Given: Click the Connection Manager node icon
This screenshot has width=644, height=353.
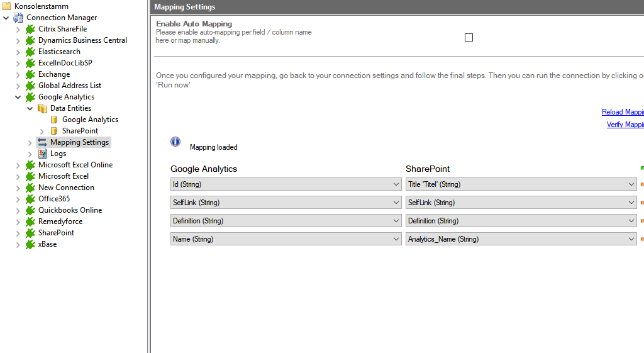Looking at the screenshot, I should click(18, 18).
